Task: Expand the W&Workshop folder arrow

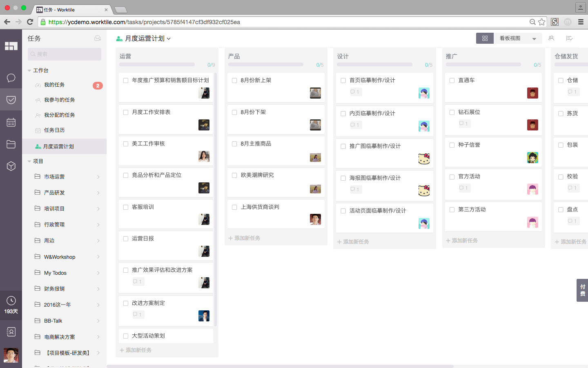Action: [x=98, y=257]
